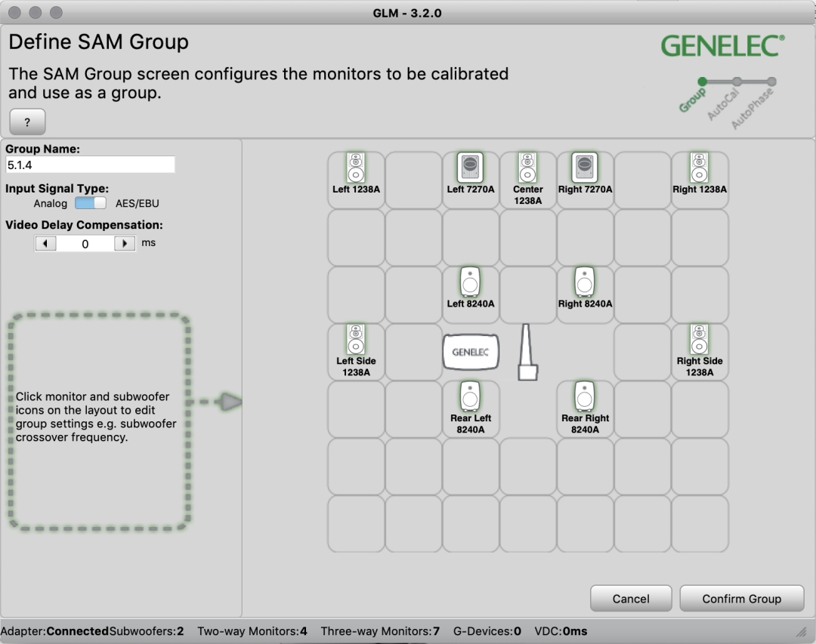
Task: Select the Left 1238A monitor icon
Action: pos(356,168)
